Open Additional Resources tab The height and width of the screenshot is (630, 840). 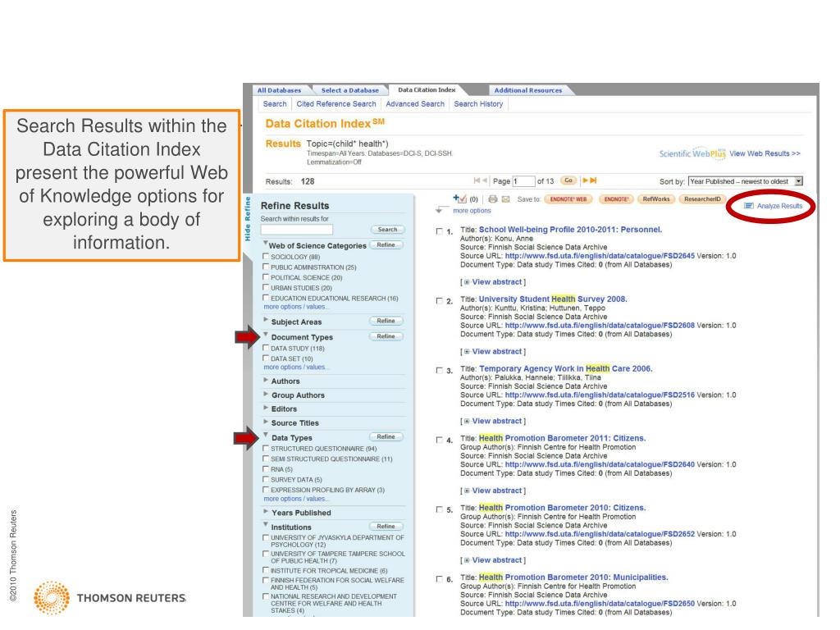(x=528, y=90)
